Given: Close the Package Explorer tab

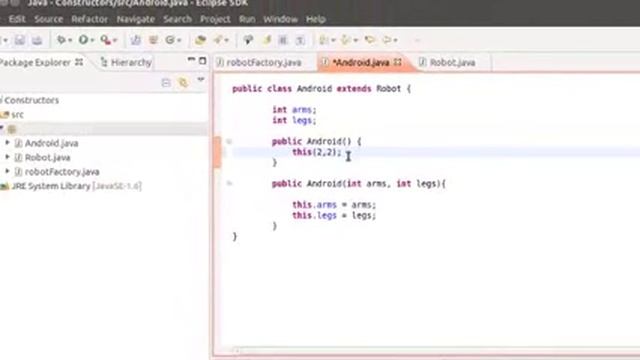Looking at the screenshot, I should click(x=79, y=62).
